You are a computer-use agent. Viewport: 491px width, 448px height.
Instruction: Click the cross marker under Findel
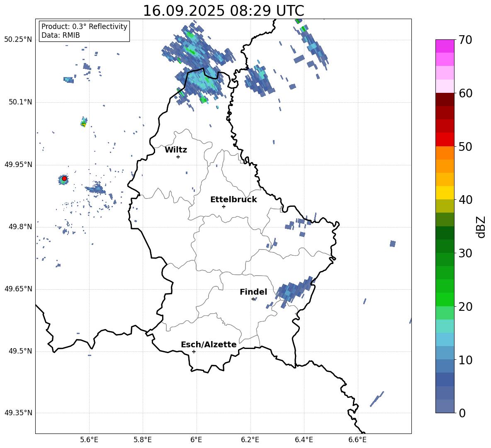point(253,299)
